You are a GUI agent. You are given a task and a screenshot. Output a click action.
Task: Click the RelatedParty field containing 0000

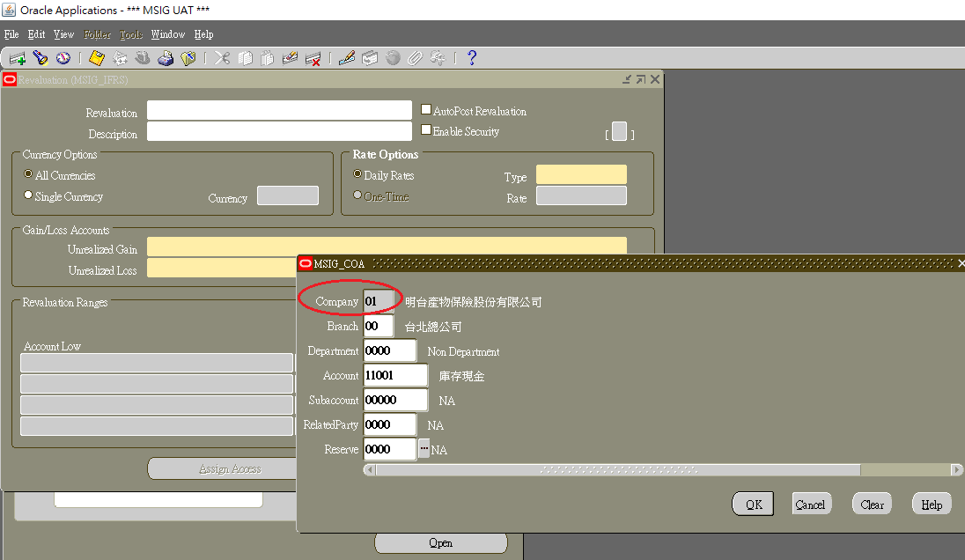point(390,424)
